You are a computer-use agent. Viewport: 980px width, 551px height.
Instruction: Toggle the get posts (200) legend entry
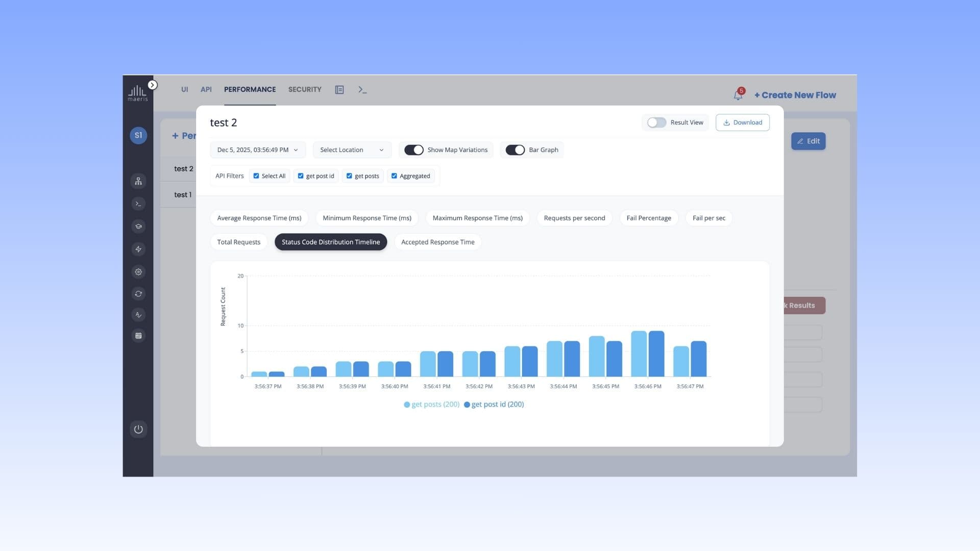[431, 404]
